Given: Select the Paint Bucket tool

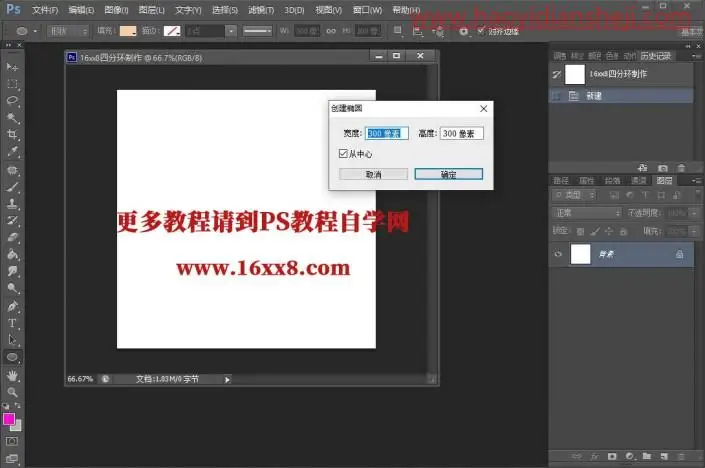Looking at the screenshot, I should pos(12,254).
